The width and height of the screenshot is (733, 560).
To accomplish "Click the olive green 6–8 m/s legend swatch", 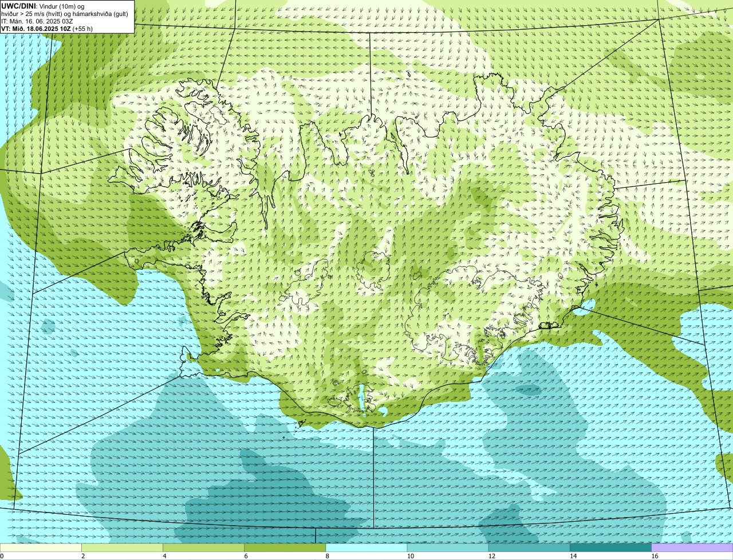I will [x=285, y=547].
